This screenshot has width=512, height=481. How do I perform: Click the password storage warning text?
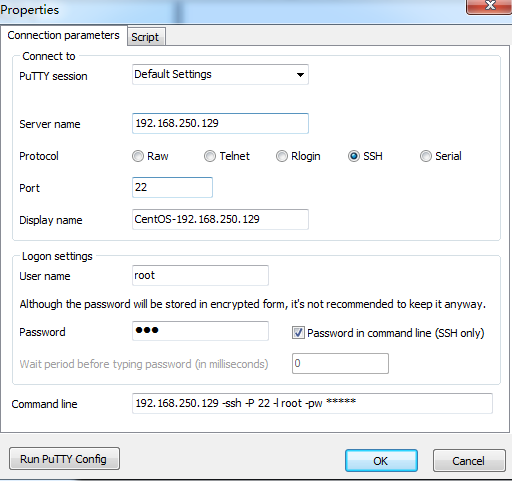pos(252,304)
